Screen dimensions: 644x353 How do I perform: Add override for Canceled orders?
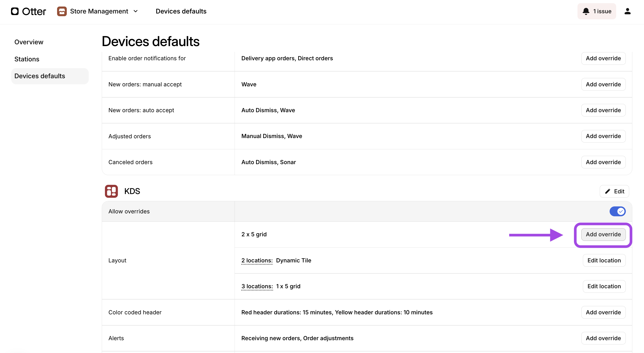point(603,162)
